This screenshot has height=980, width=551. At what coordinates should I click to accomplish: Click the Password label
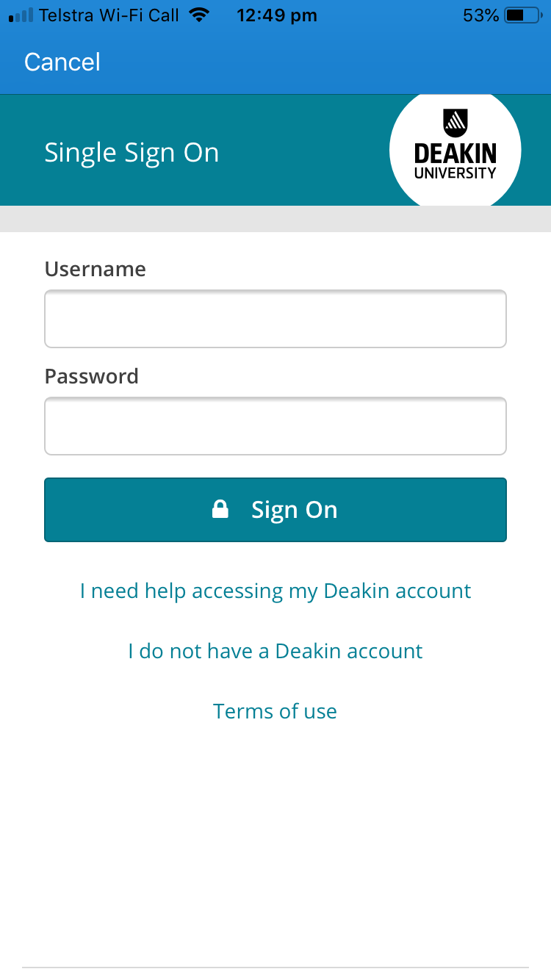click(x=92, y=377)
